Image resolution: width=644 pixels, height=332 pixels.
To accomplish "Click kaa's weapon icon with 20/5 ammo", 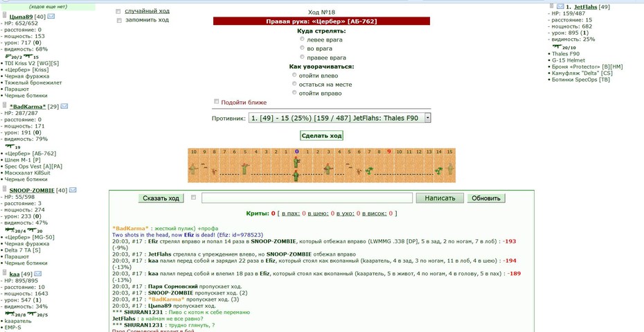I will coord(32,313).
